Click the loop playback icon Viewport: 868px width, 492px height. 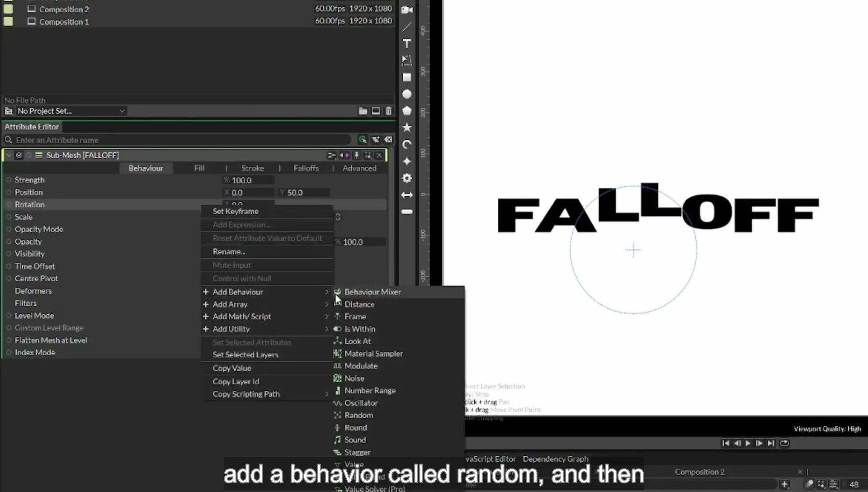tap(784, 443)
